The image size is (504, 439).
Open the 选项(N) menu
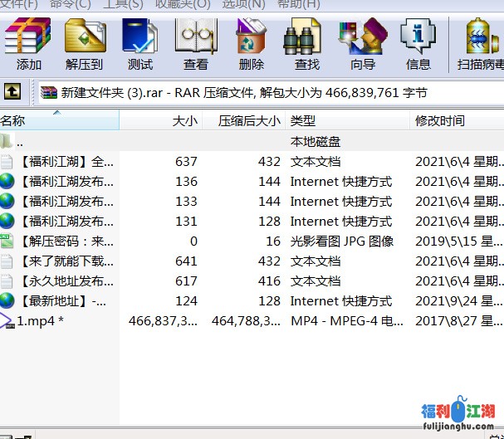click(x=243, y=4)
